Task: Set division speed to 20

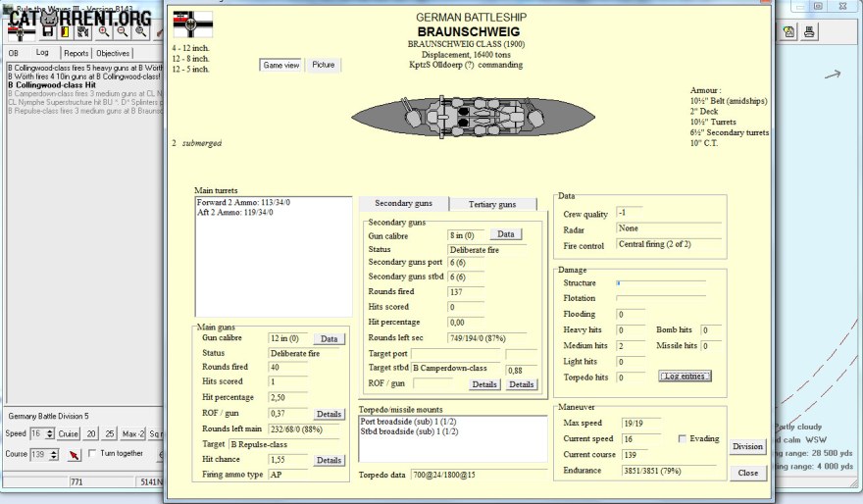Action: (x=91, y=433)
